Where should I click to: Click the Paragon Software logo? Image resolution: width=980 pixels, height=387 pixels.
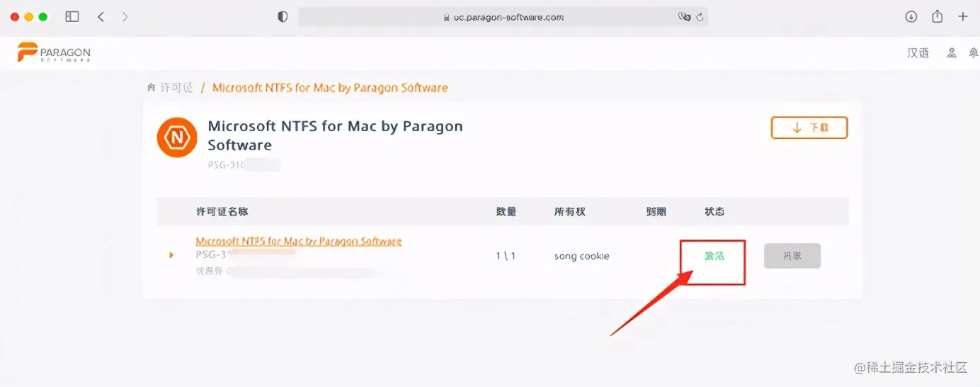(x=55, y=52)
